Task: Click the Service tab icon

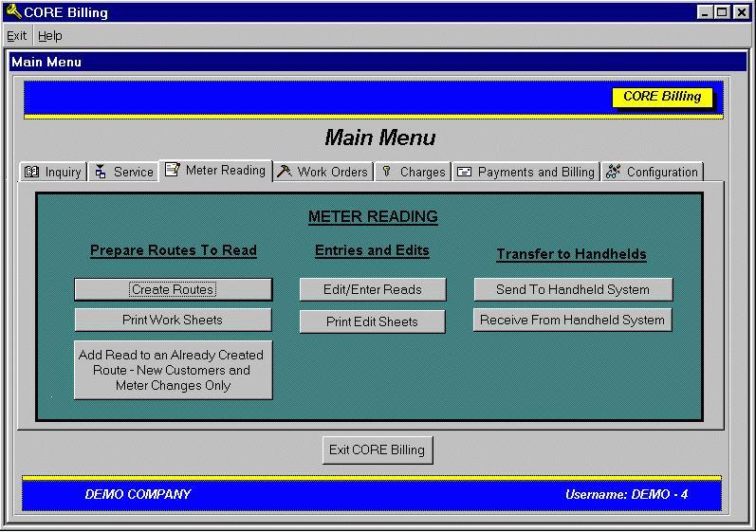Action: [x=101, y=172]
